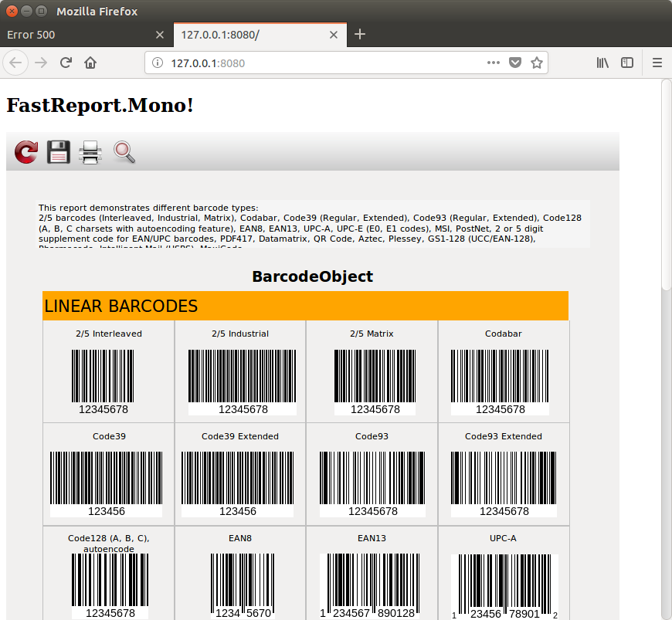Click the printer icon in report toolbar
Viewport: 672px width, 620px height.
click(x=90, y=152)
